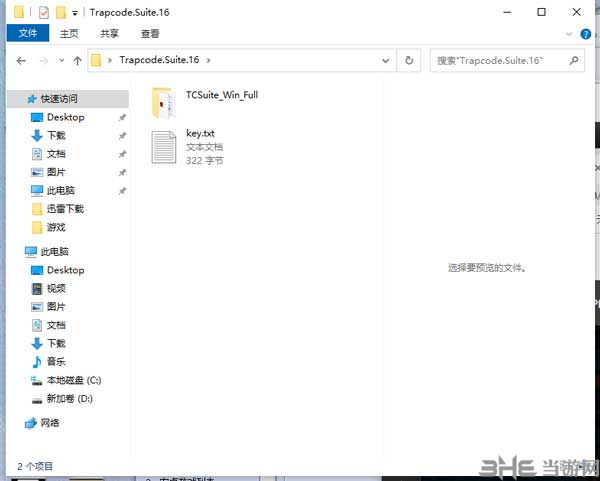Screen dimensions: 600x481
Task: Select the 此电脑 root node in sidebar
Action: click(54, 251)
